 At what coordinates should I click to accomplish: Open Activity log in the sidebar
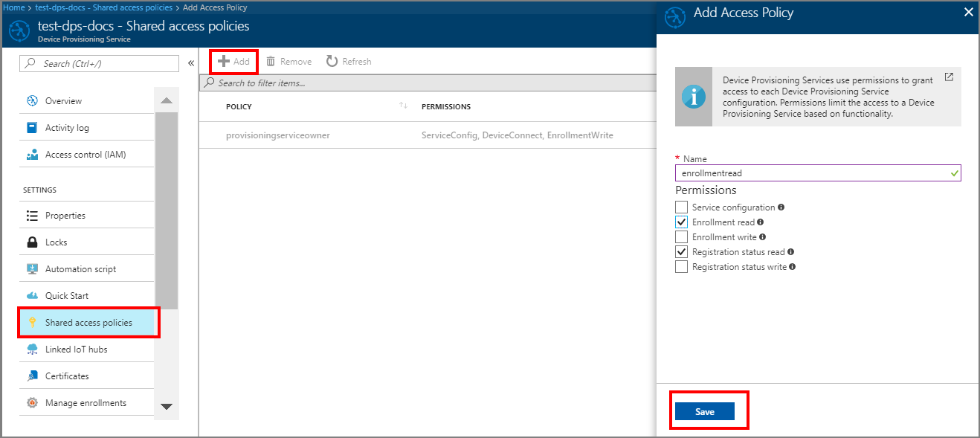tap(87, 128)
